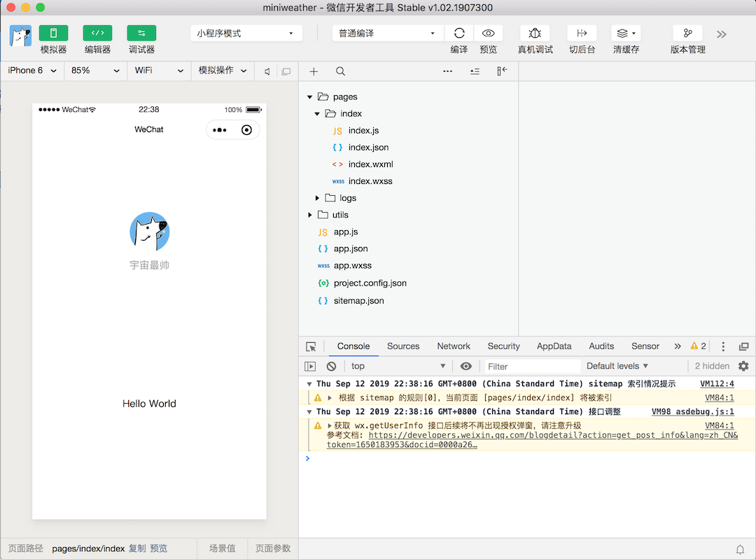Toggle the console sidebar icon
Viewport: 756px width, 559px height.
(x=310, y=366)
